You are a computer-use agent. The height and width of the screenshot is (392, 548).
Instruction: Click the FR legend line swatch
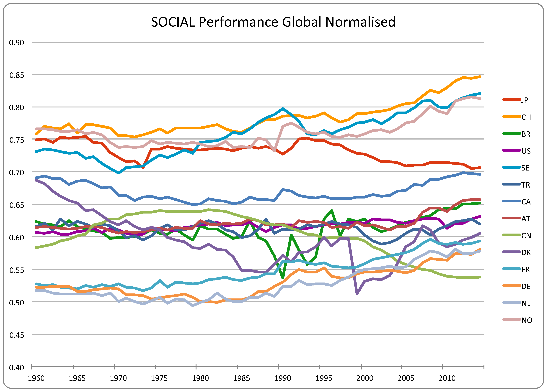511,269
